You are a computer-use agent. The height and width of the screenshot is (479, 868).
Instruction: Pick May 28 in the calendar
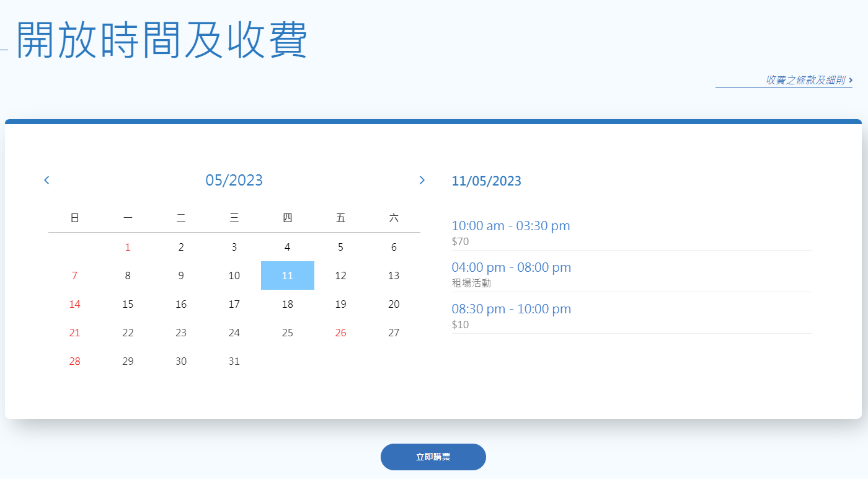(x=74, y=361)
